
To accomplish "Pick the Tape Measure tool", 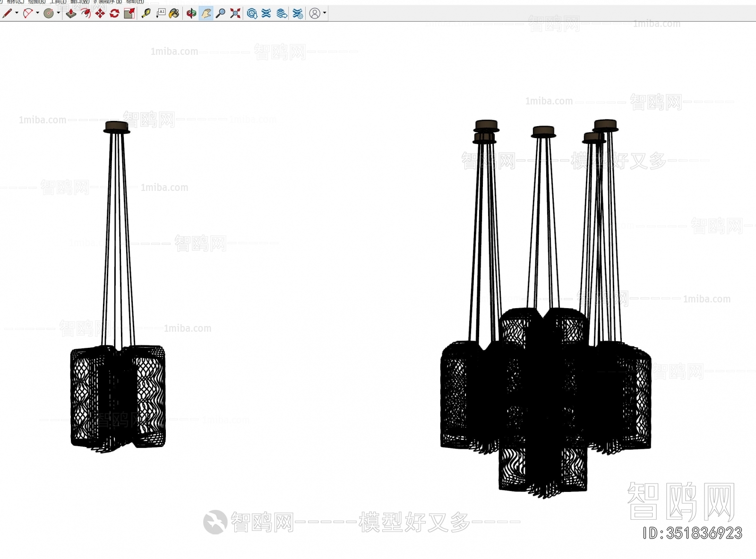I will coord(146,13).
